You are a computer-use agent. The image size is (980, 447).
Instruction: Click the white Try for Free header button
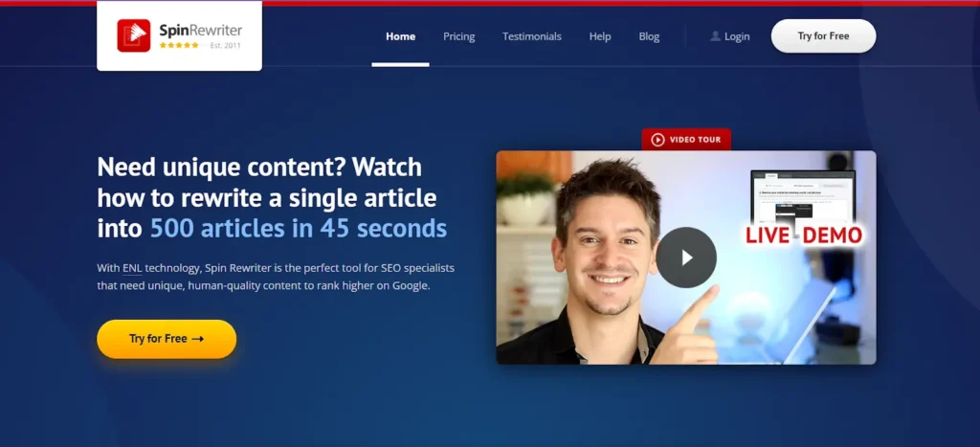[823, 35]
